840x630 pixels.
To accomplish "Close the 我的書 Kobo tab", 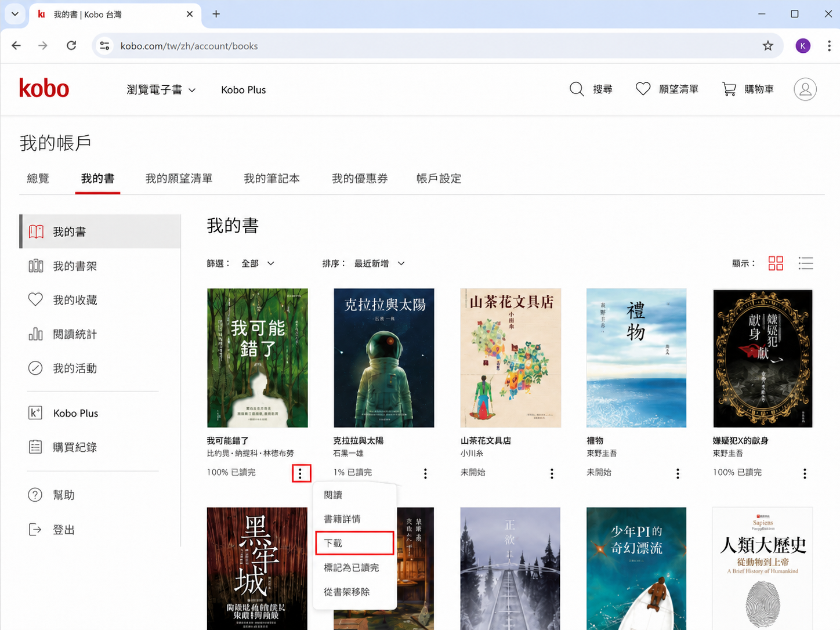I will (x=190, y=14).
